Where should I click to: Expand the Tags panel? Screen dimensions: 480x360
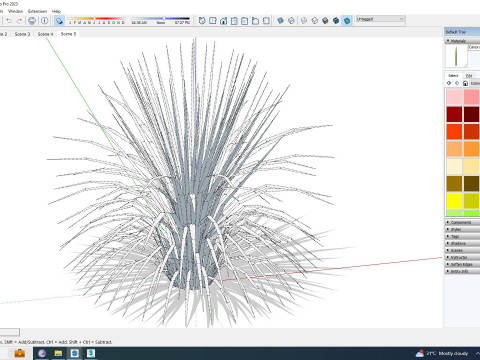click(462, 236)
